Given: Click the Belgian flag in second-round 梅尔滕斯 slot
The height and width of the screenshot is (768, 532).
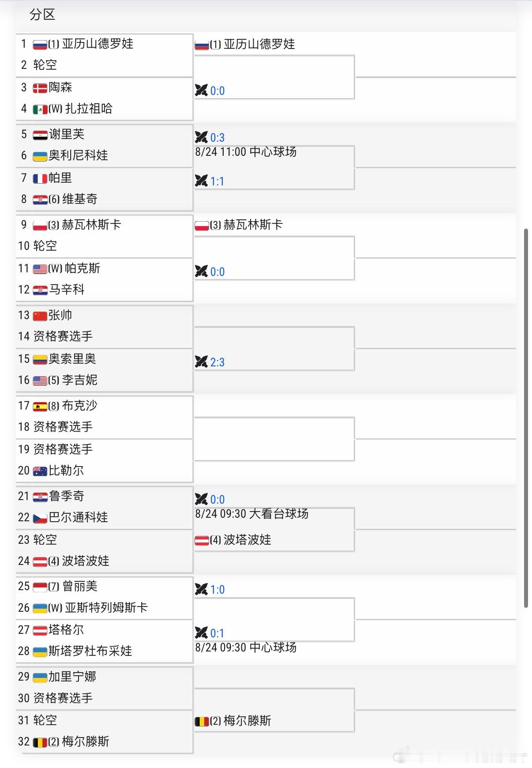Looking at the screenshot, I should (202, 721).
